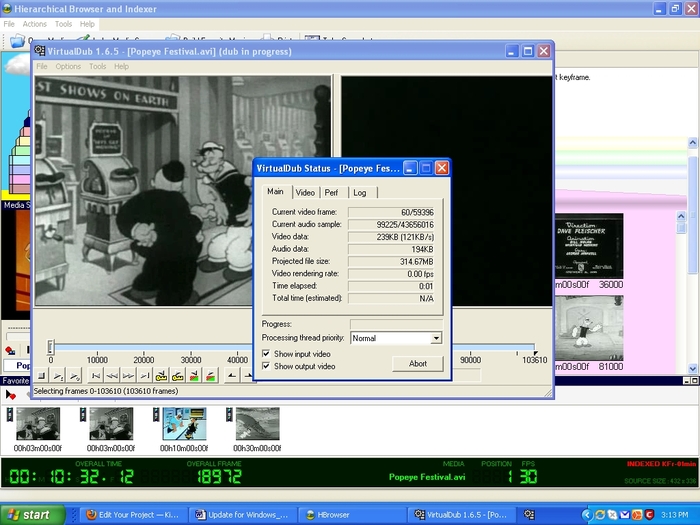700x525 pixels.
Task: Switch to Edit Your Project Firefox taskbar button
Action: (133, 515)
